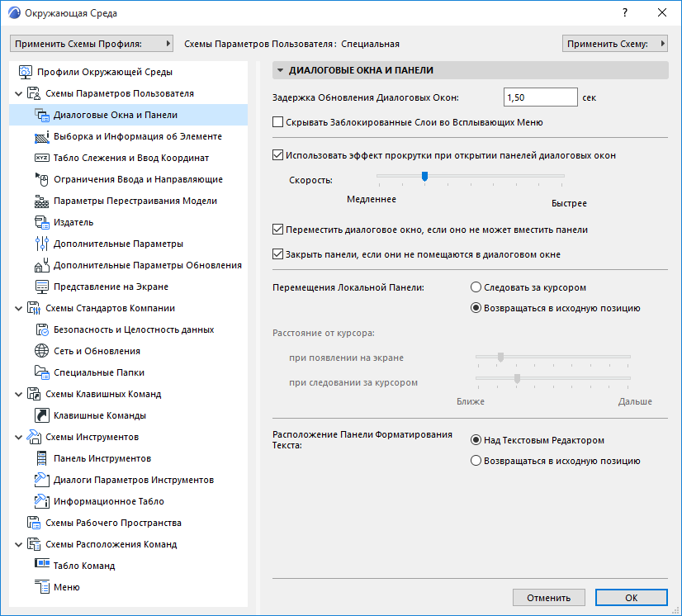The width and height of the screenshot is (682, 616).
Task: Click the Представление на Экране monitor icon
Action: 42,287
